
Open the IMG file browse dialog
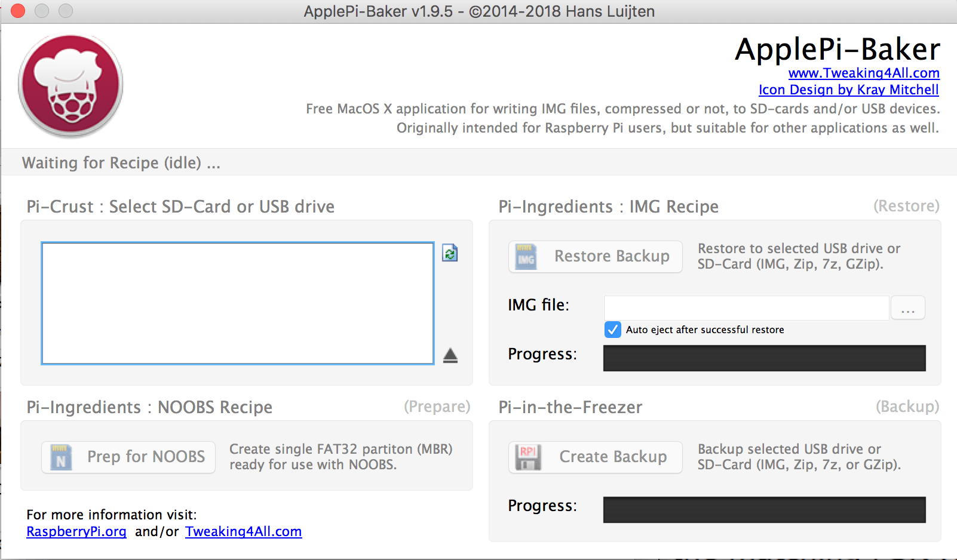pos(907,308)
